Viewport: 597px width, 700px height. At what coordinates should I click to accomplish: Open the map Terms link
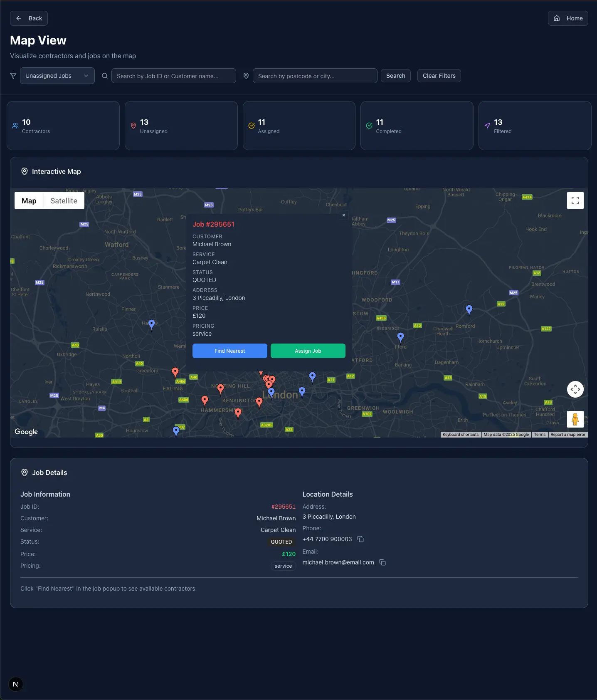point(540,434)
